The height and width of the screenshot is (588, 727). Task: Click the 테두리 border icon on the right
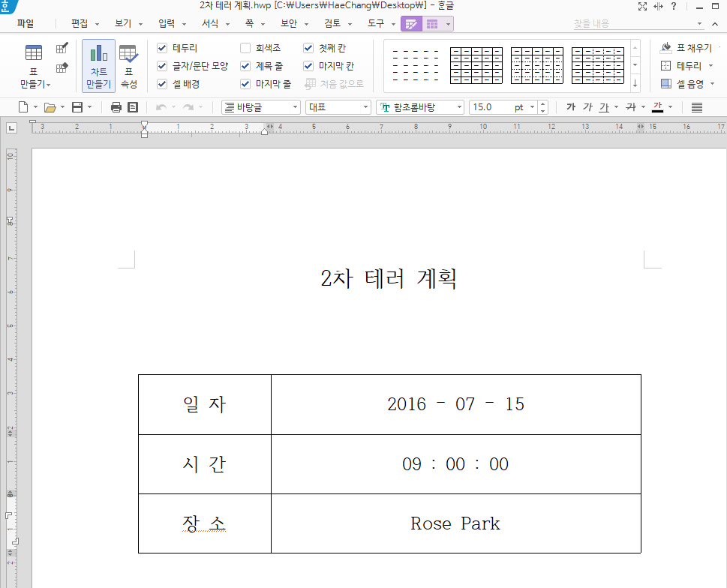(x=665, y=66)
